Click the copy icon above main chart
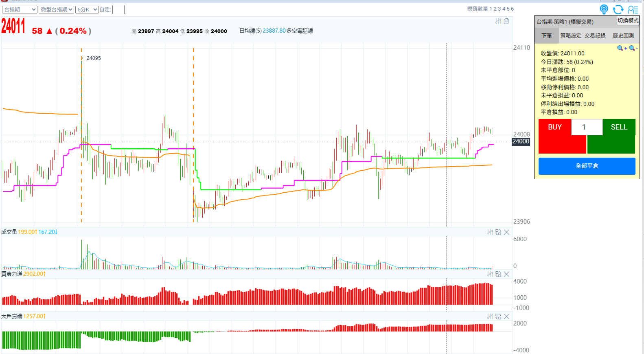Image resolution: width=644 pixels, height=354 pixels. (506, 21)
